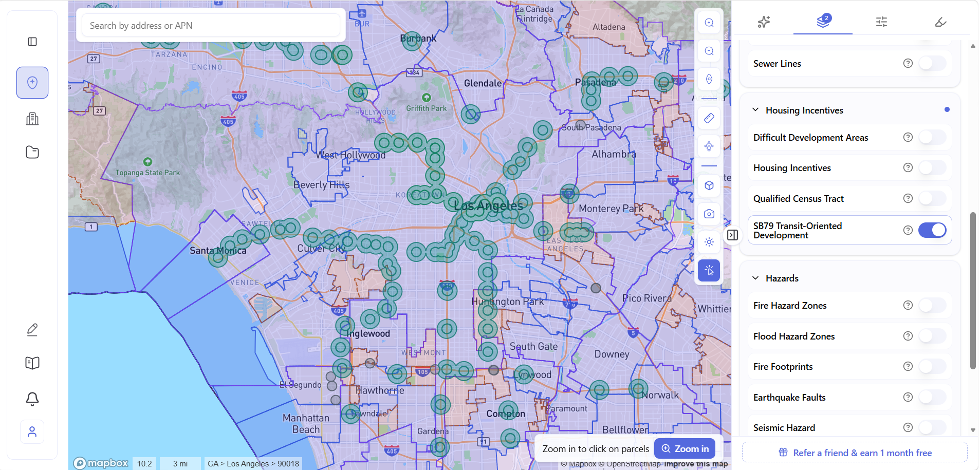The height and width of the screenshot is (470, 980).
Task: Open the user profile icon
Action: click(x=32, y=432)
